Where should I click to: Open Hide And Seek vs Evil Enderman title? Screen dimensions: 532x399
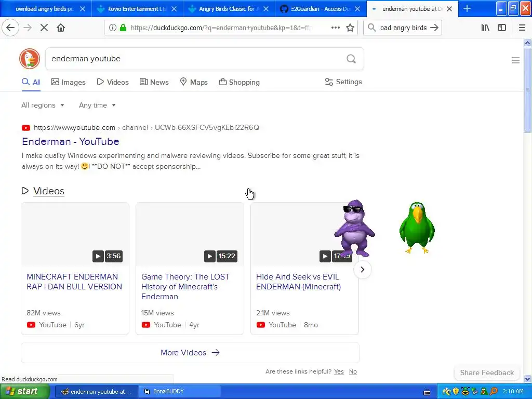point(299,282)
